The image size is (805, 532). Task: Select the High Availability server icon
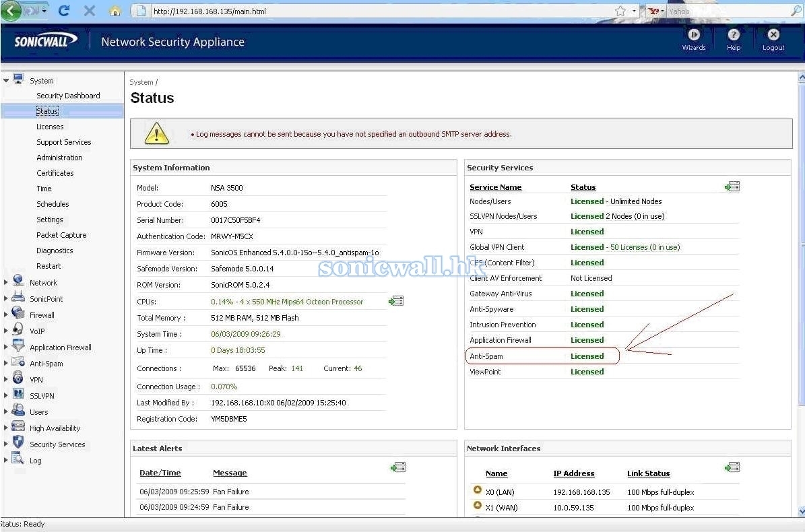point(18,426)
